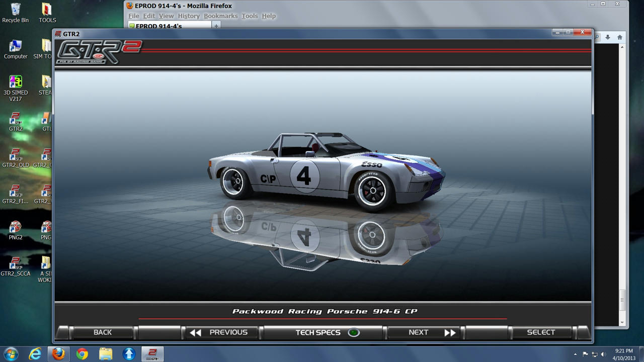The height and width of the screenshot is (362, 644).
Task: Select the SIM TO... desktop folder
Action: coord(43,49)
